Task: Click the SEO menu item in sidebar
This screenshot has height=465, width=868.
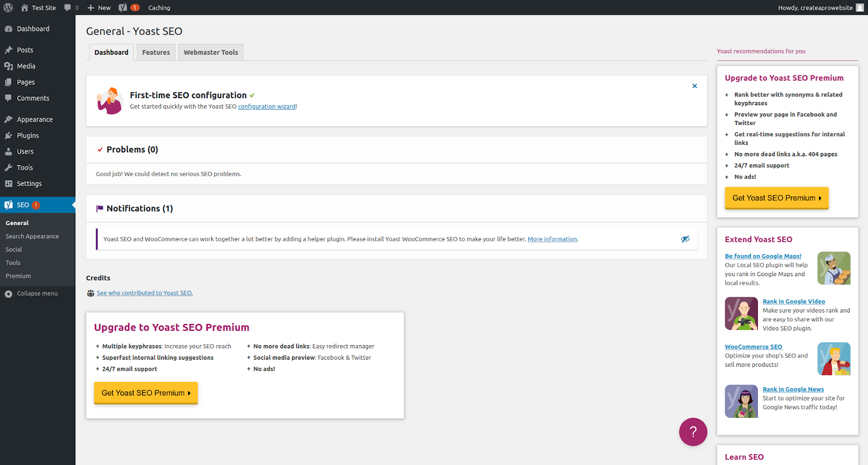Action: pyautogui.click(x=37, y=205)
